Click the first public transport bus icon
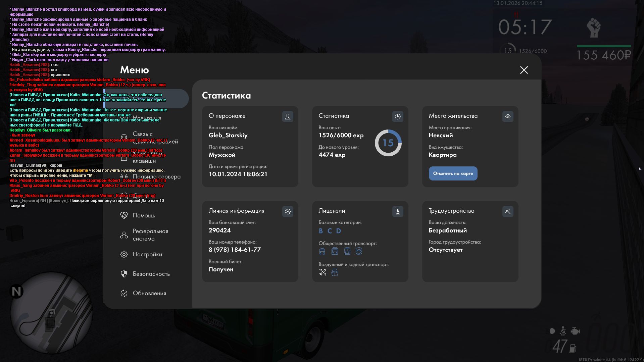Image resolution: width=644 pixels, height=362 pixels. click(322, 251)
